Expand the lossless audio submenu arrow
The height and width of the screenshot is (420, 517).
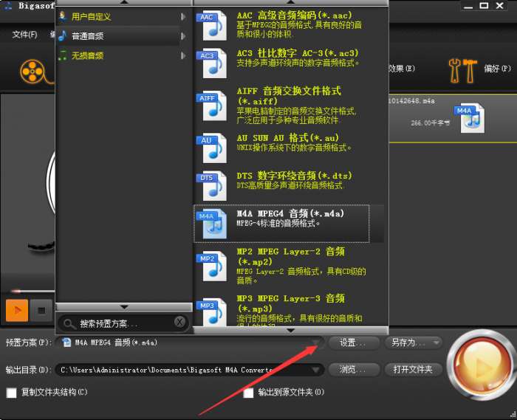coord(183,55)
